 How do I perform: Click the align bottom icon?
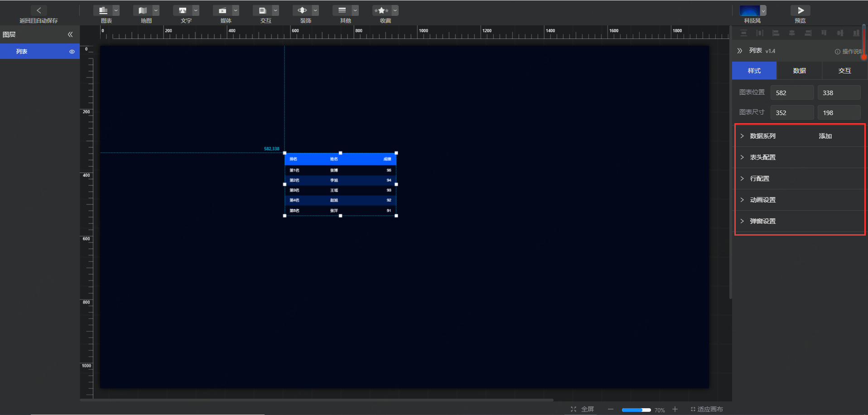856,33
